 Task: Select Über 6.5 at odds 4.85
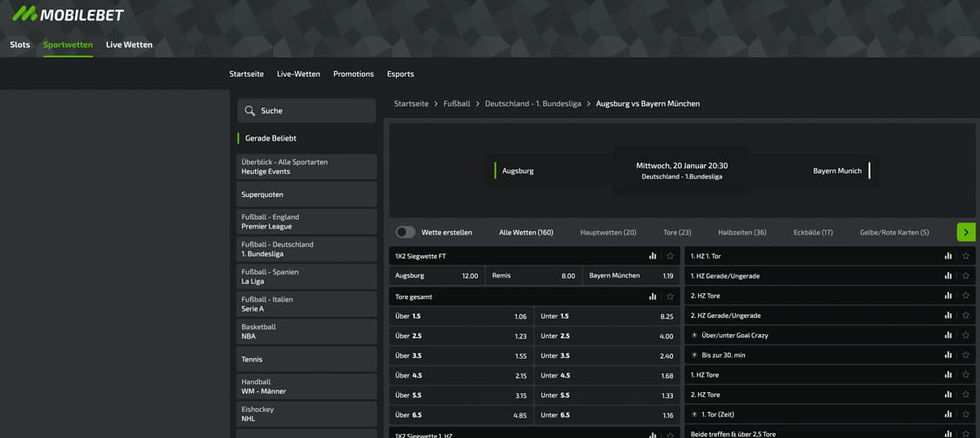pyautogui.click(x=461, y=415)
